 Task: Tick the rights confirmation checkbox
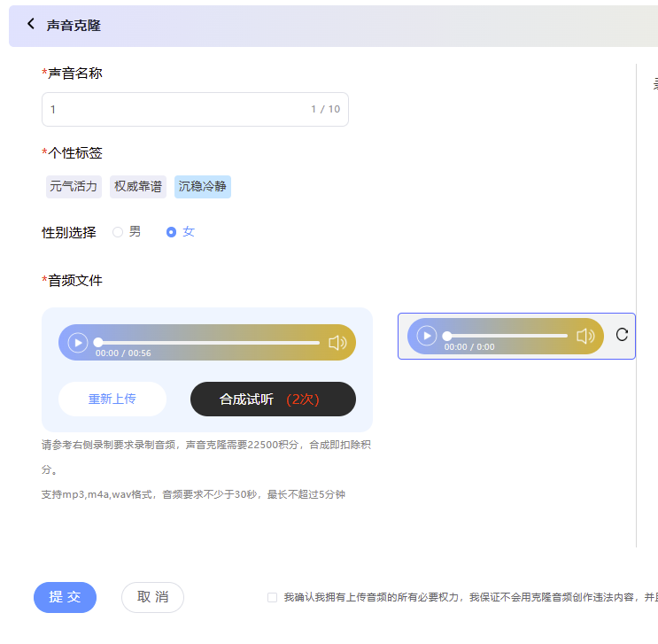point(273,597)
